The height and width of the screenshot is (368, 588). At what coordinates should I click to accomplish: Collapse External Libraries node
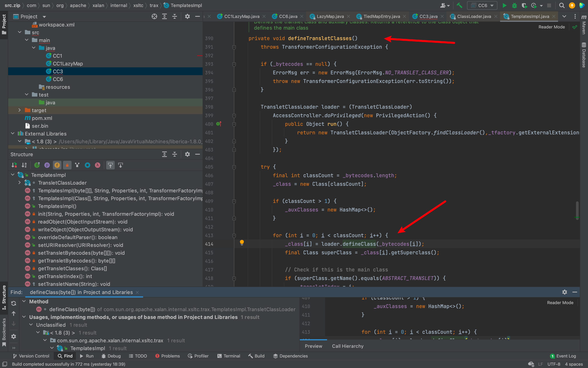coord(13,133)
